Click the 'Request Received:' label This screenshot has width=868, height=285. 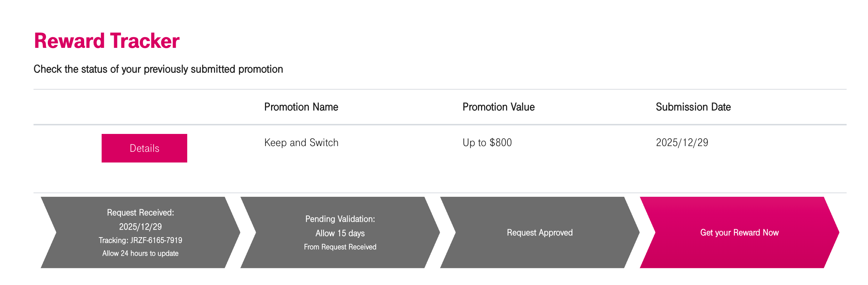click(140, 212)
